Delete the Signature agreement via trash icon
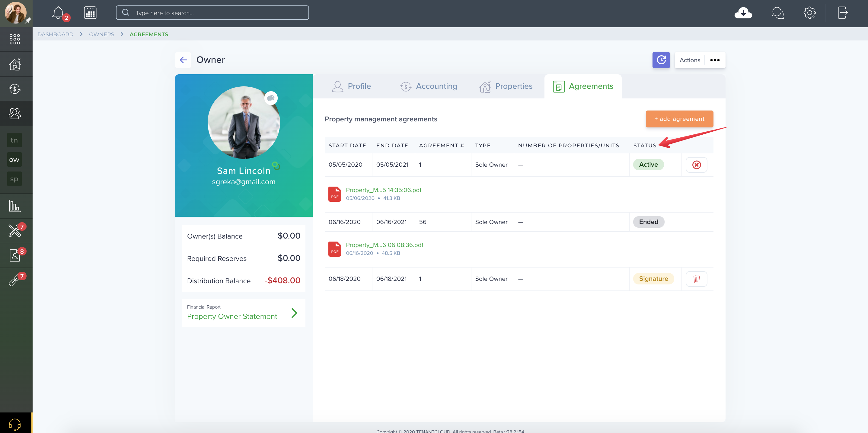The image size is (868, 433). point(696,279)
